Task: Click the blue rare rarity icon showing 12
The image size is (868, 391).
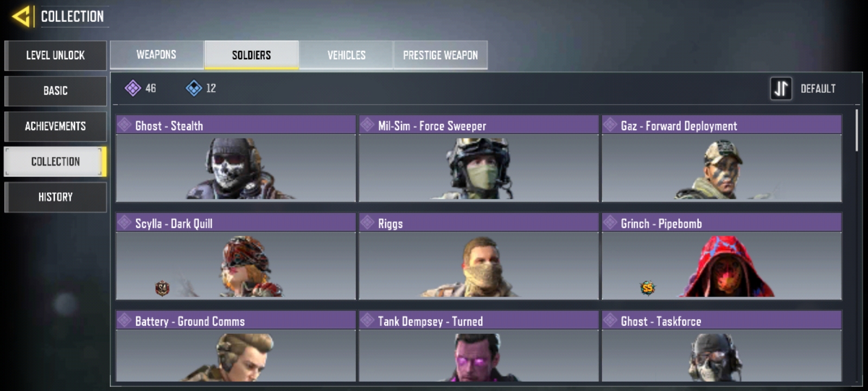Action: (194, 88)
